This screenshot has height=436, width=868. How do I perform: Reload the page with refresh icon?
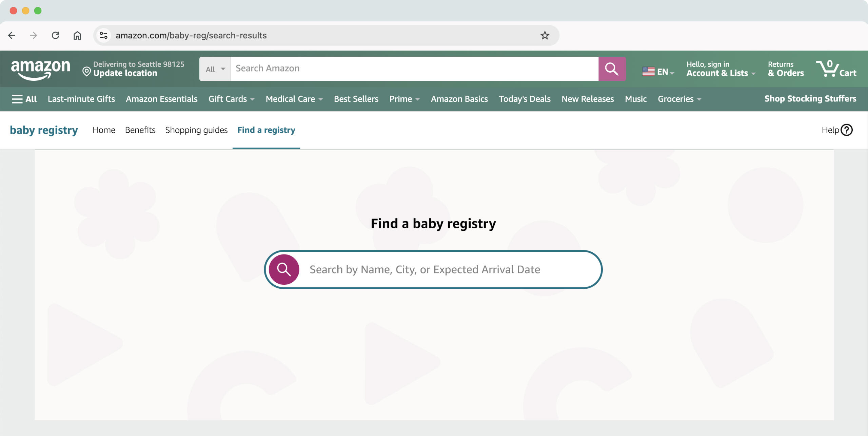(55, 35)
